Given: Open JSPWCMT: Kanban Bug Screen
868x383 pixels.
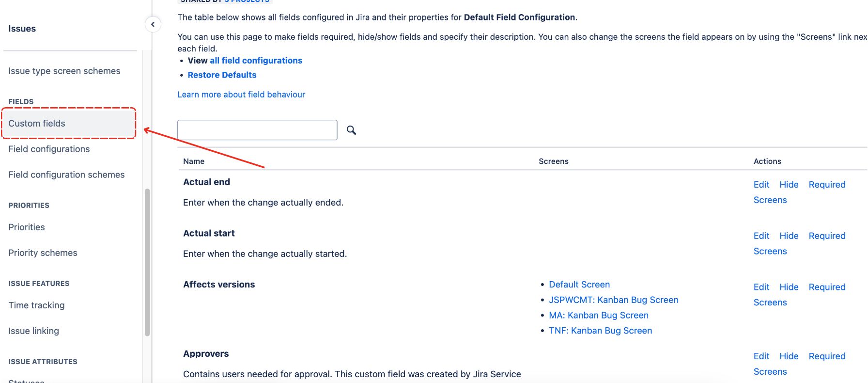Looking at the screenshot, I should (614, 300).
